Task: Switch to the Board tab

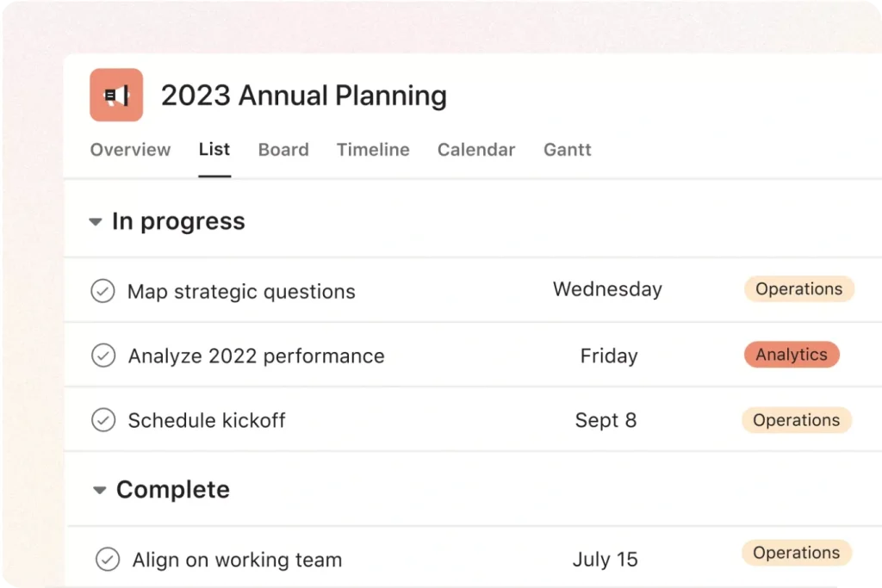Action: point(283,149)
